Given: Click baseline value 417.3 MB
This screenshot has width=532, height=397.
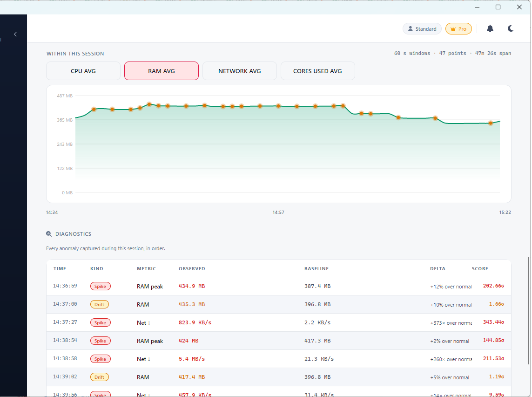Looking at the screenshot, I should pyautogui.click(x=317, y=341).
